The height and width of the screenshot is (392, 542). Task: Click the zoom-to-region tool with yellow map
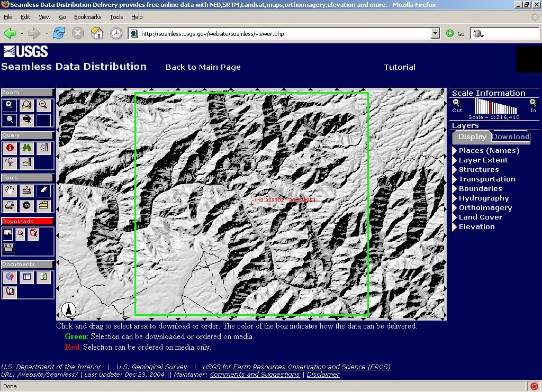click(26, 105)
